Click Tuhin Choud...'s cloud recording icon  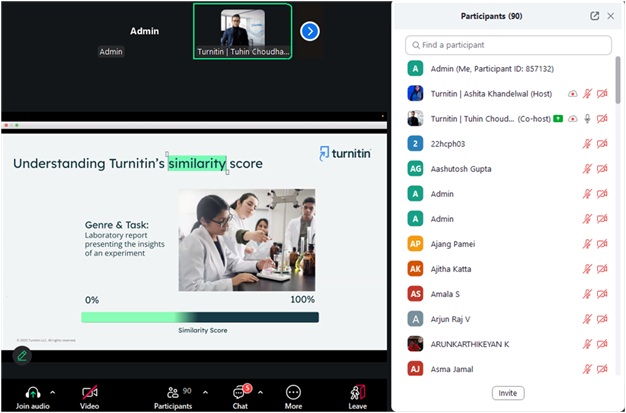point(573,119)
